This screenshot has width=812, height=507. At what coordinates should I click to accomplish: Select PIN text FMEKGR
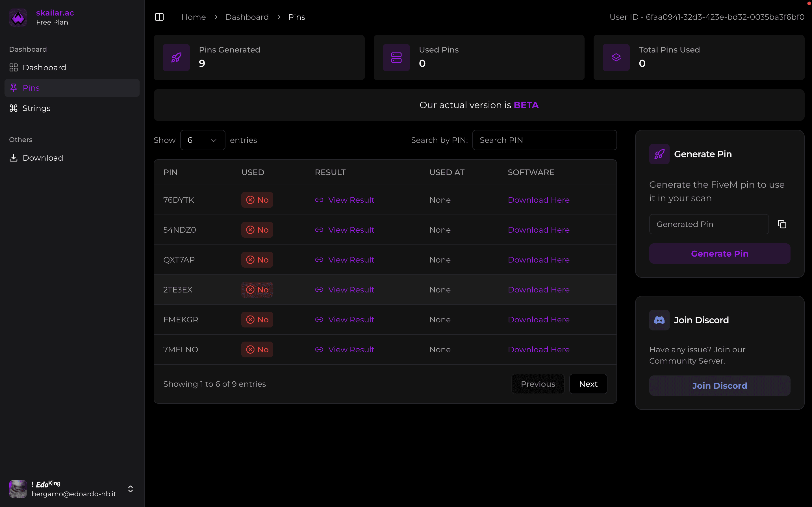tap(181, 320)
